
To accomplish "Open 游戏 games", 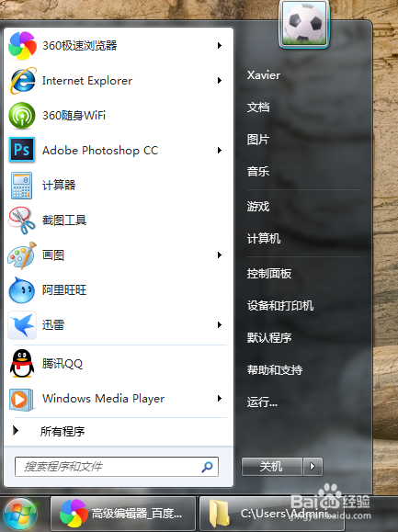I will pyautogui.click(x=258, y=207).
